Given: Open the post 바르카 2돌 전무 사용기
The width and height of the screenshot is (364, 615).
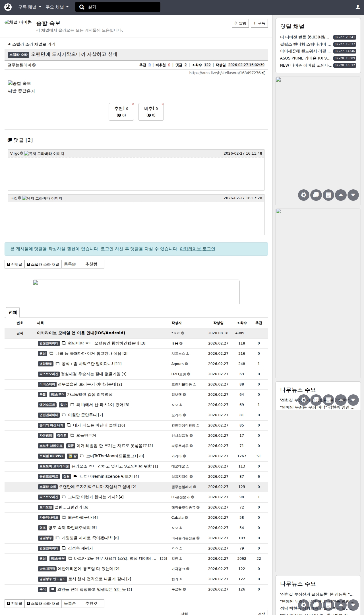Looking at the screenshot, I should click(115, 558).
